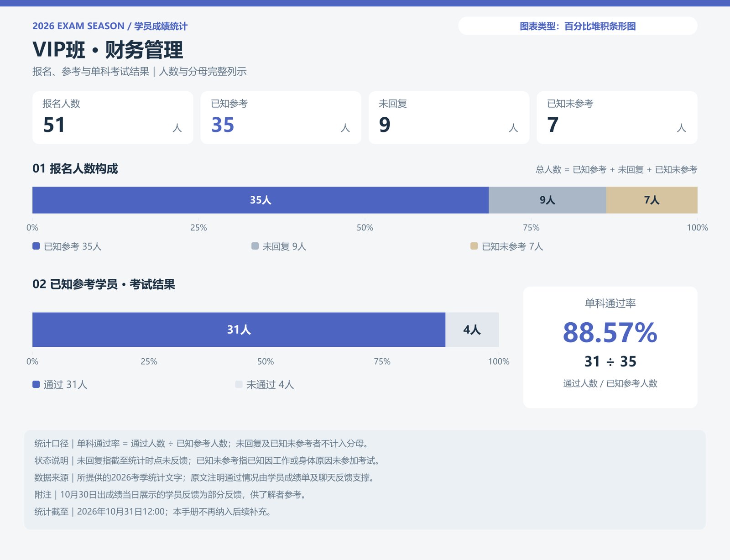This screenshot has height=560, width=730.
Task: Click the 状态说明 footnote line
Action: click(207, 461)
